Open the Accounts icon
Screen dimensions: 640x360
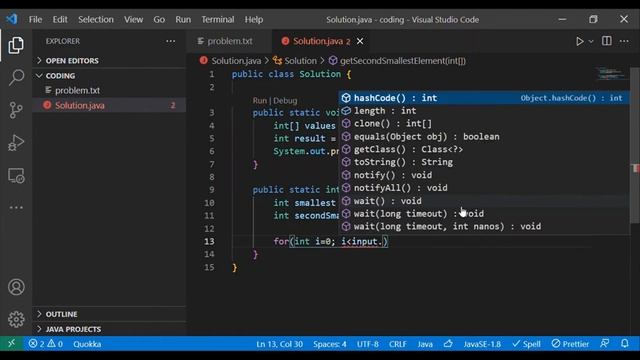[16, 287]
